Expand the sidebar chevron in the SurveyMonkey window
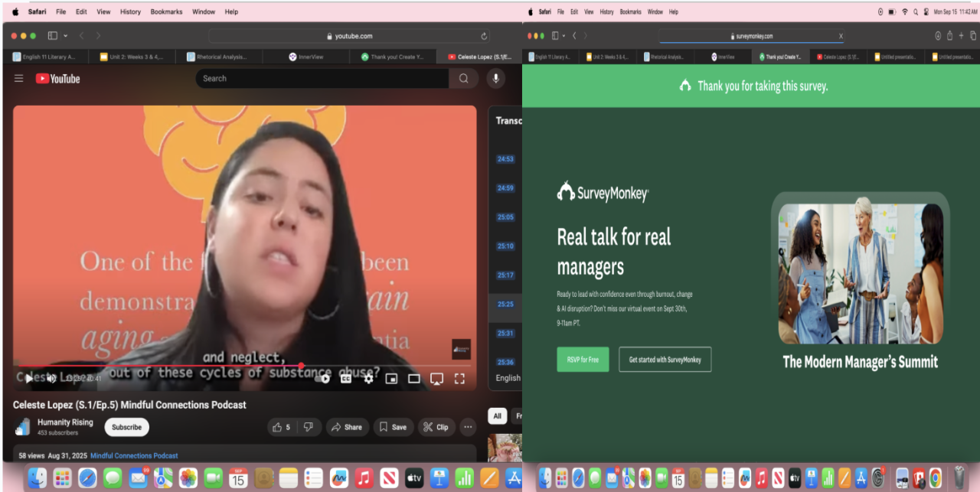The height and width of the screenshot is (492, 980). pos(563,36)
